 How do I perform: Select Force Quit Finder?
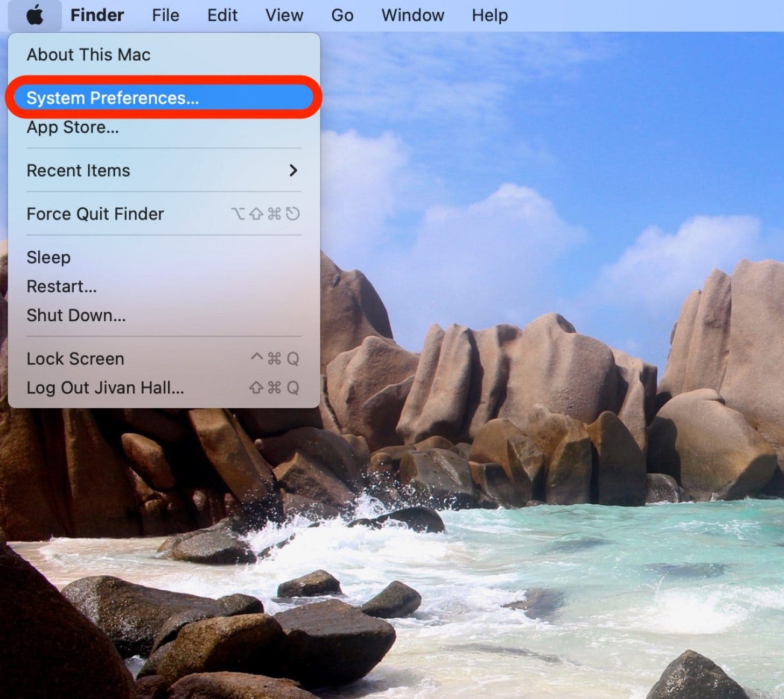[x=95, y=214]
